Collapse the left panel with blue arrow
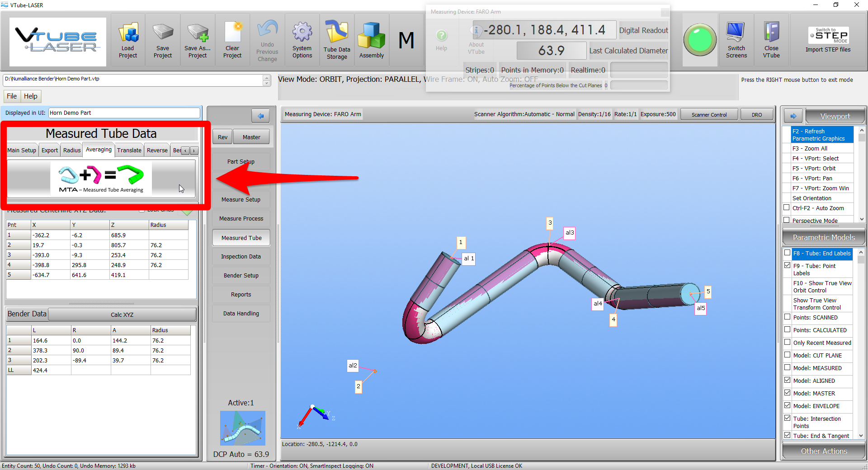This screenshot has height=470, width=868. [260, 116]
